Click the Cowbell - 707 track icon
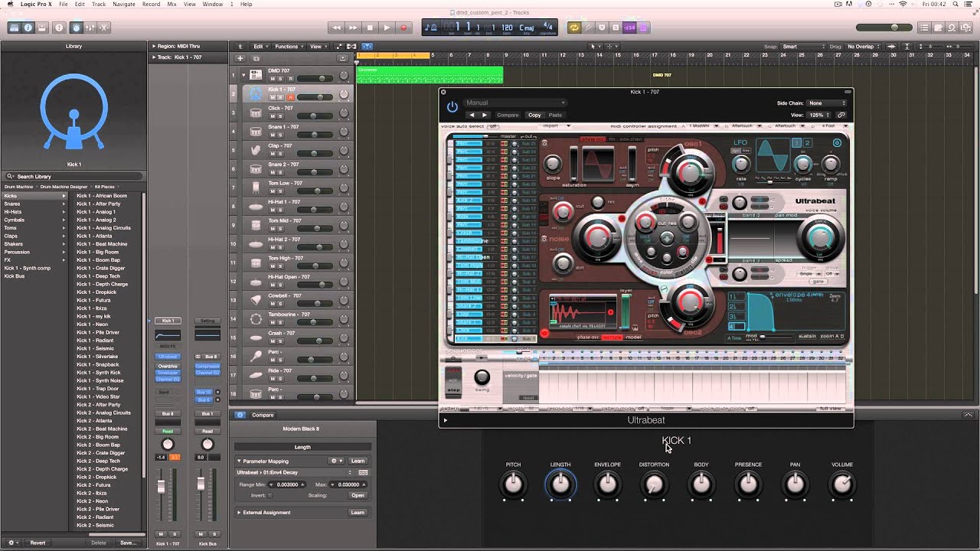This screenshot has height=551, width=980. click(256, 299)
